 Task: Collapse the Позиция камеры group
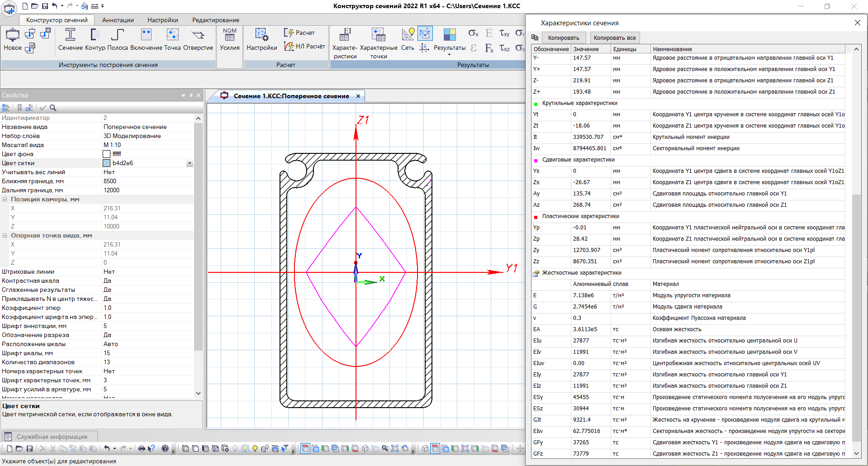point(5,200)
